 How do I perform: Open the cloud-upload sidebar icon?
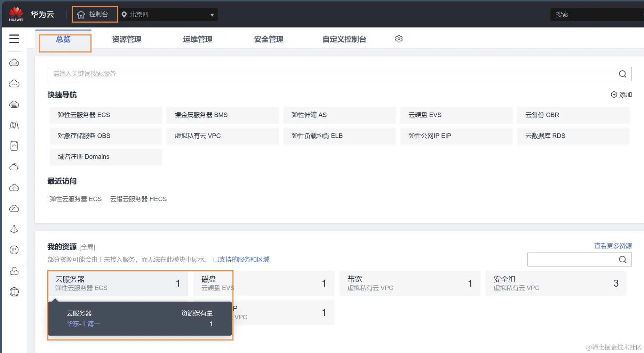14,188
